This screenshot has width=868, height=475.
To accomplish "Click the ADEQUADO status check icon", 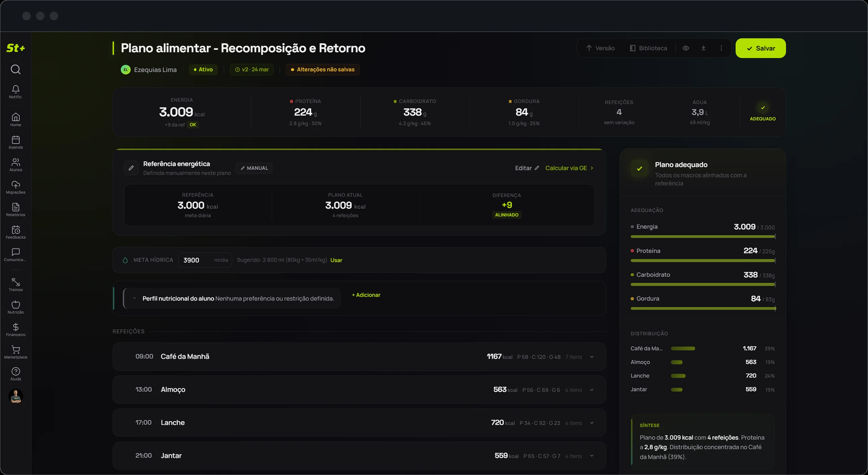I will click(763, 108).
